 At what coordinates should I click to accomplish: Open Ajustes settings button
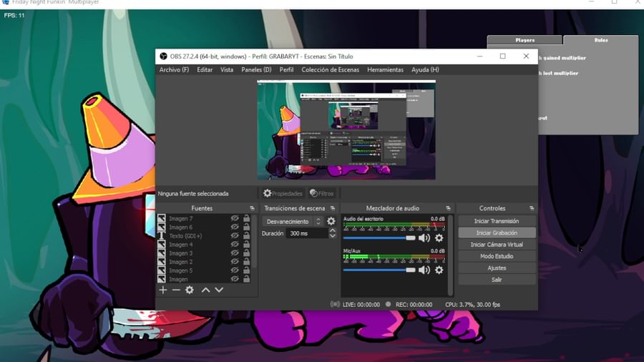(497, 268)
